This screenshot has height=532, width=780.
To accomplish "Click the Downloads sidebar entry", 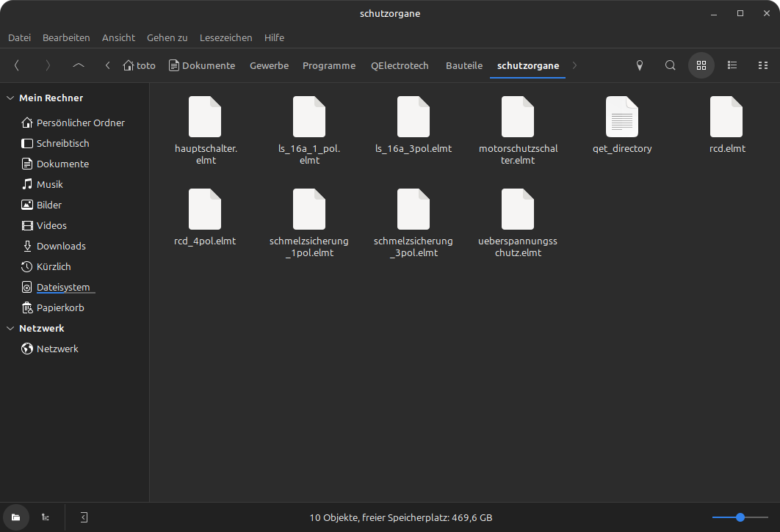I will 61,246.
